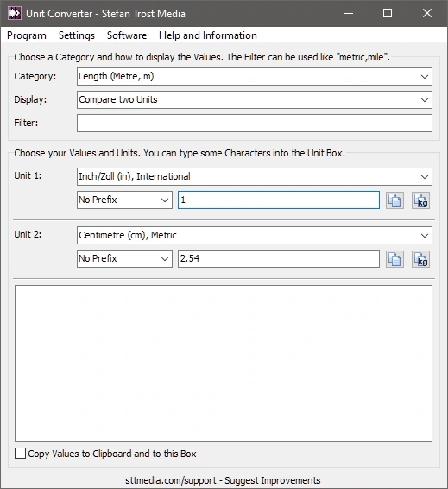Click sttmedia.com/support - Suggest Improvements link
Image resolution: width=448 pixels, height=489 pixels.
[223, 480]
